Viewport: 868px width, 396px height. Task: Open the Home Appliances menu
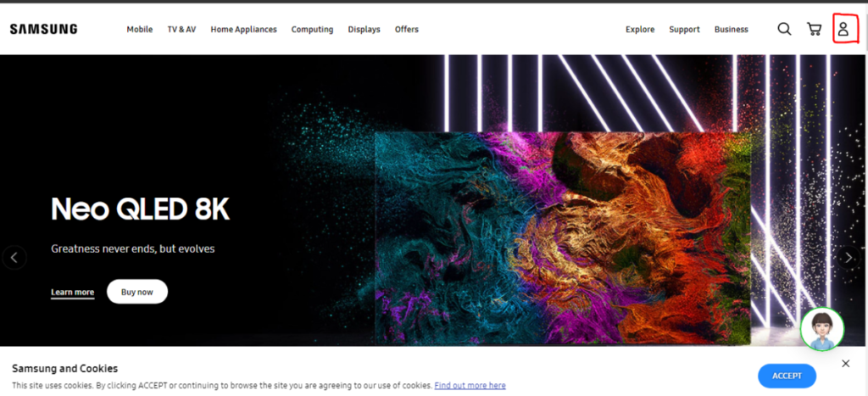243,30
